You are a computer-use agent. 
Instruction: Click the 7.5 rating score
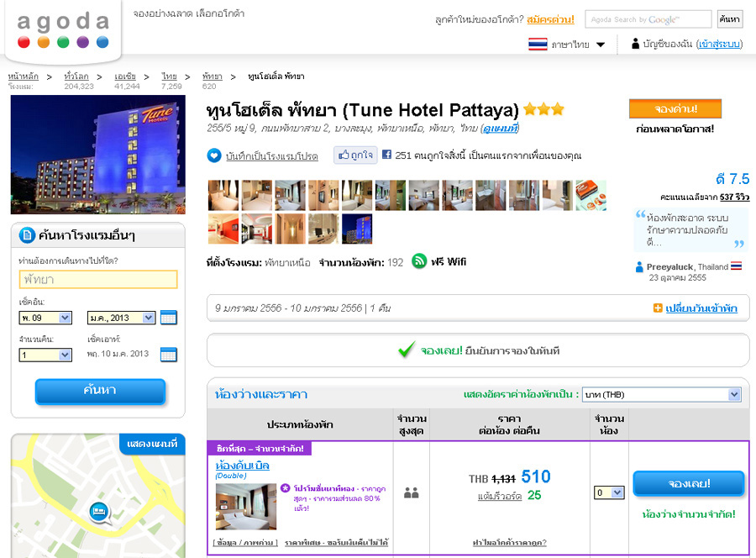point(739,179)
